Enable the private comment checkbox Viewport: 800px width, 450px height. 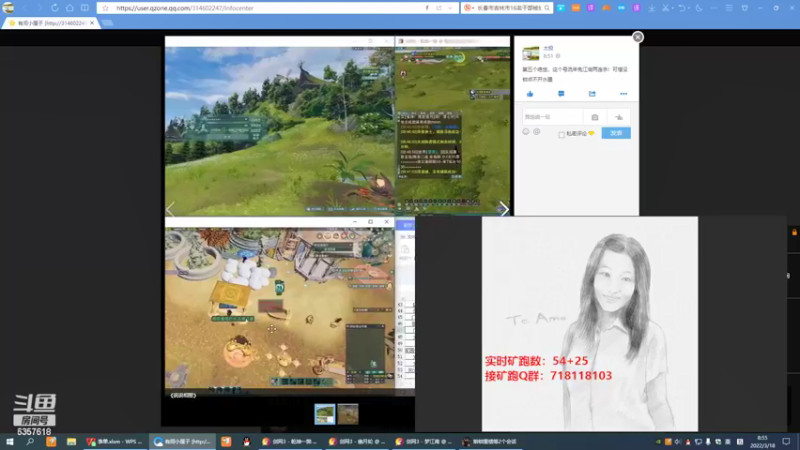561,135
